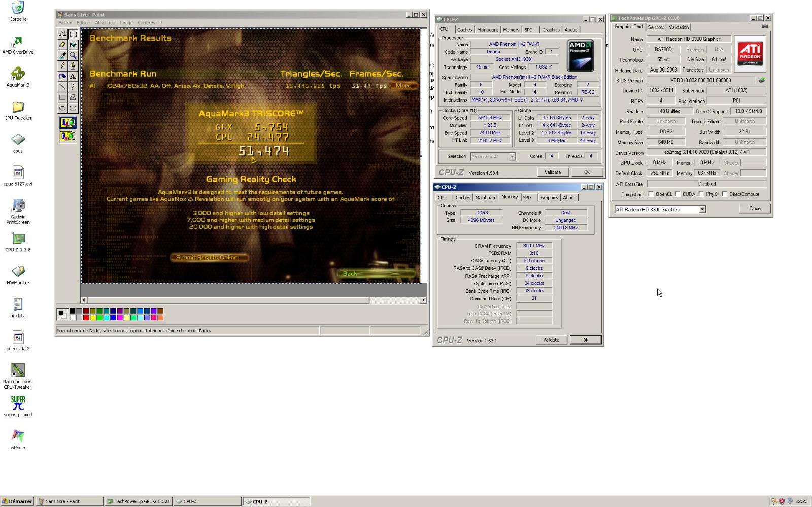This screenshot has height=507, width=812.
Task: Switch to Mainboard tab in top CPU-Z window
Action: click(x=488, y=30)
